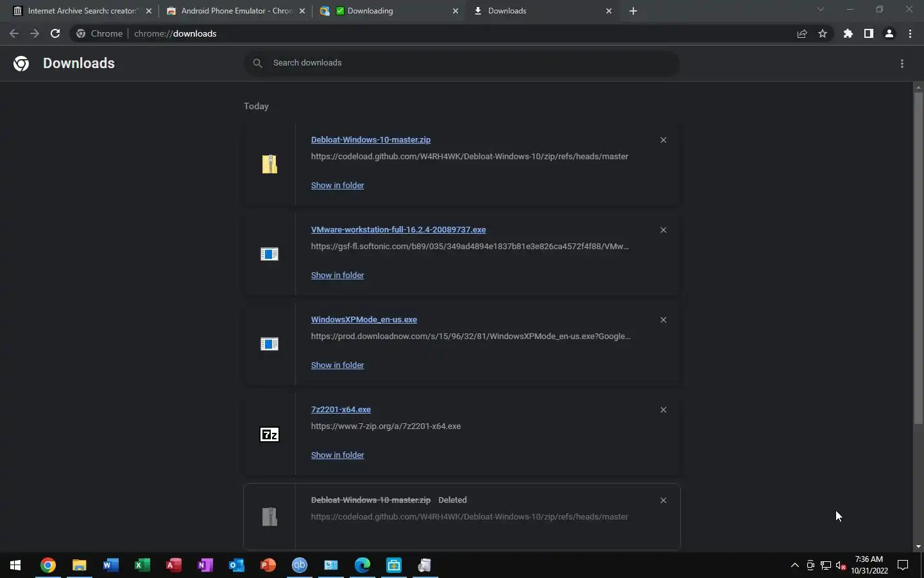
Task: Click greyed zip icon of deleted download
Action: [x=269, y=516]
